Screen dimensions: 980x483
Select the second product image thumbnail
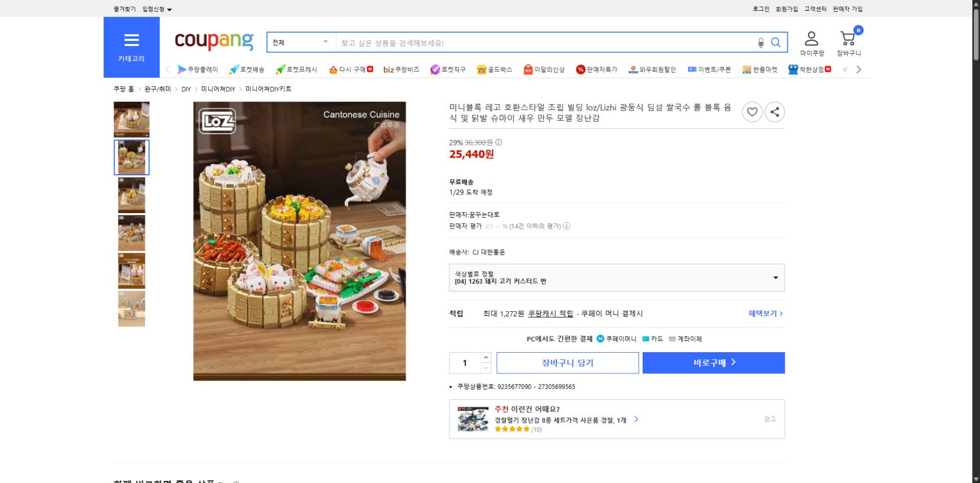click(131, 157)
